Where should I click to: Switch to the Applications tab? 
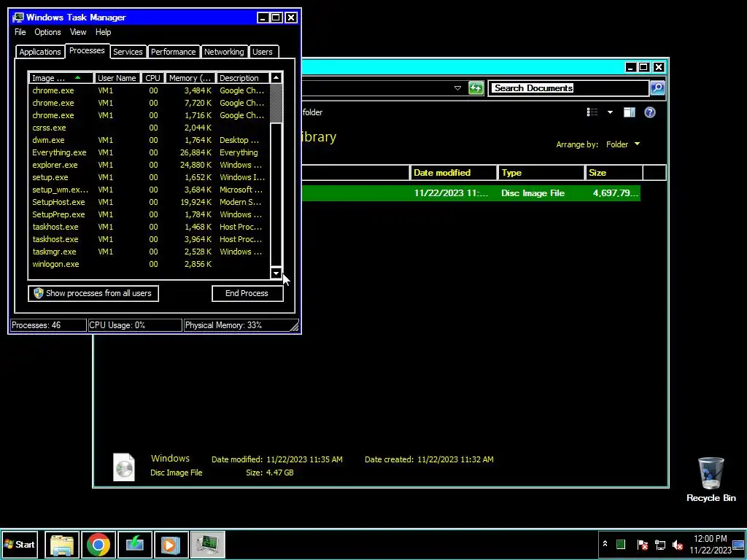40,52
